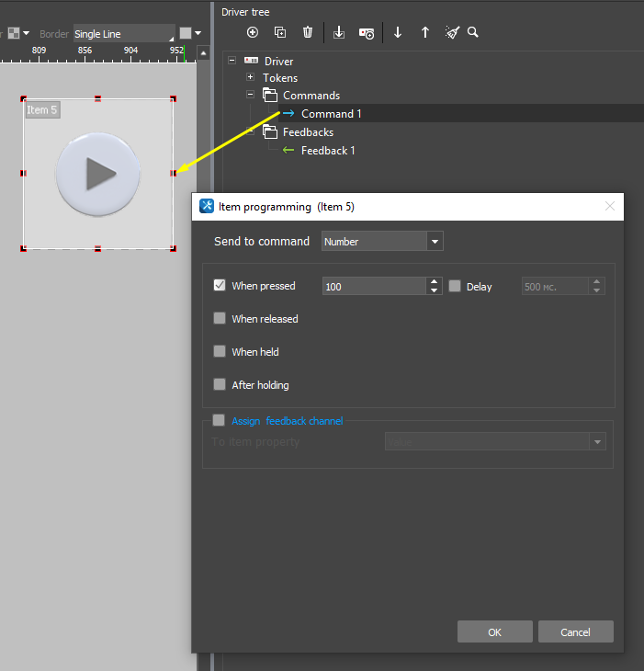Open the Send to command Number dropdown

pos(382,242)
